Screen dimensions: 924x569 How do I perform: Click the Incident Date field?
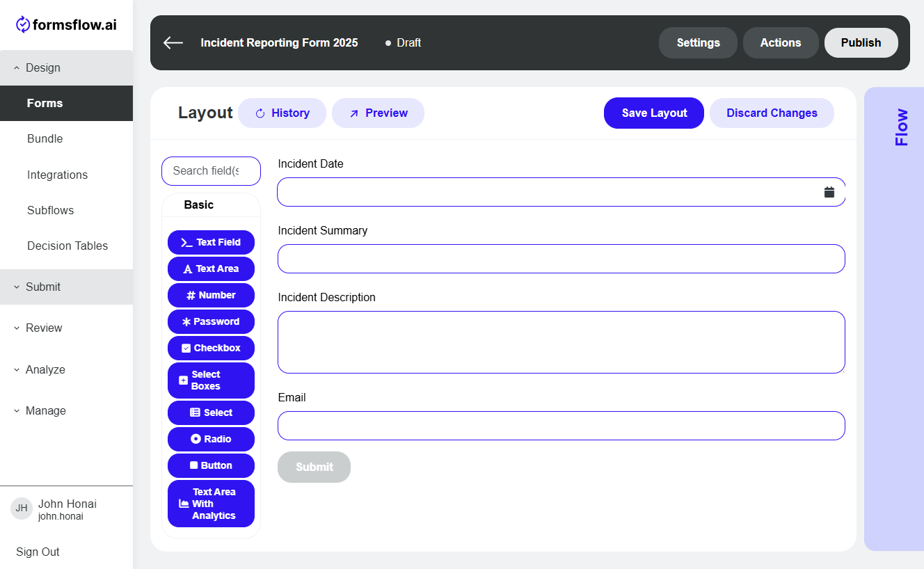pos(561,192)
